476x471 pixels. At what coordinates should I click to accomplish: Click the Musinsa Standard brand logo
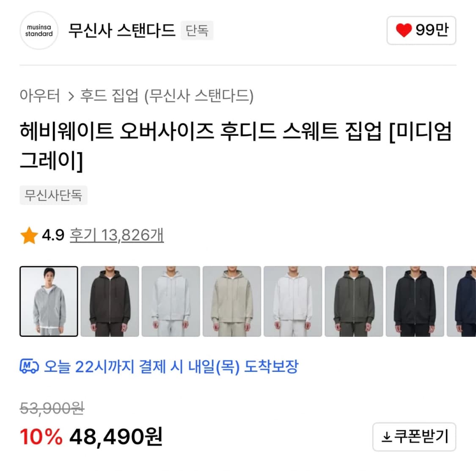click(x=39, y=31)
